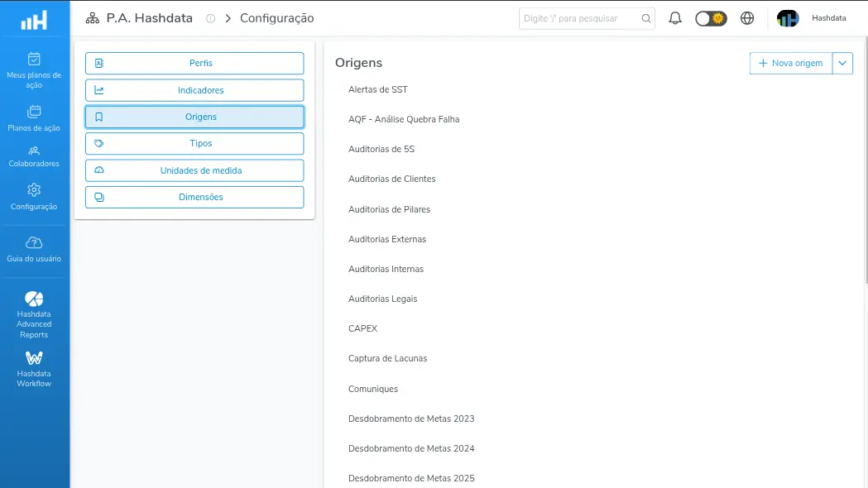Click the page vertical scrollbar

point(866,160)
